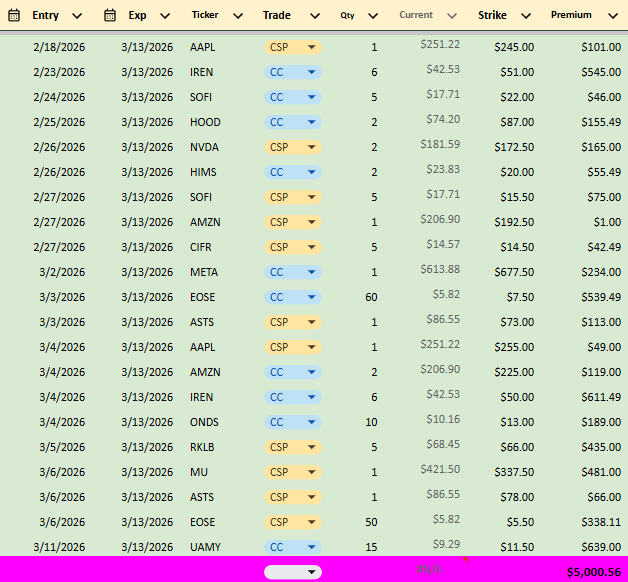Select the 2/18/2026 entry date cell

pyautogui.click(x=59, y=47)
